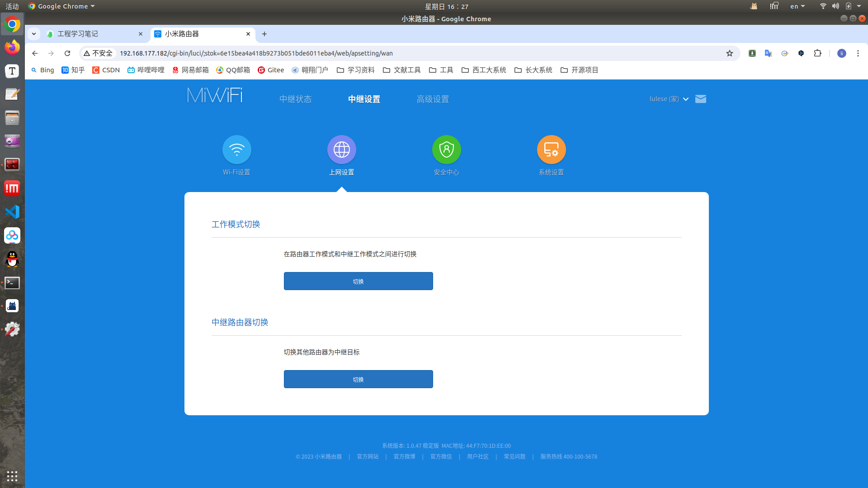Screen dimensions: 868x488
Task: Launch VS Code from dock
Action: click(12, 212)
